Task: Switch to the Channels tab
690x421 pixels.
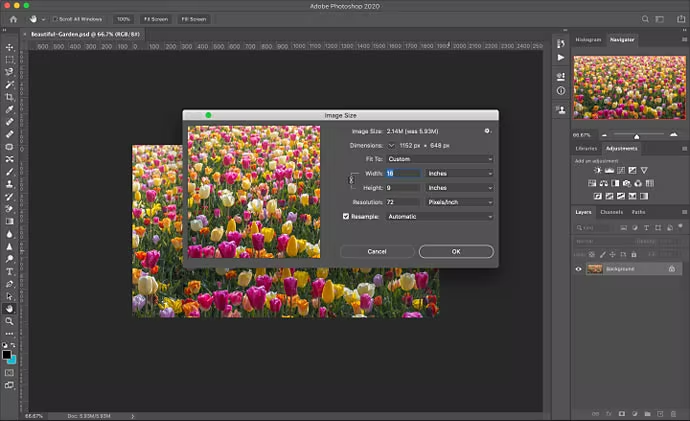Action: pyautogui.click(x=611, y=212)
